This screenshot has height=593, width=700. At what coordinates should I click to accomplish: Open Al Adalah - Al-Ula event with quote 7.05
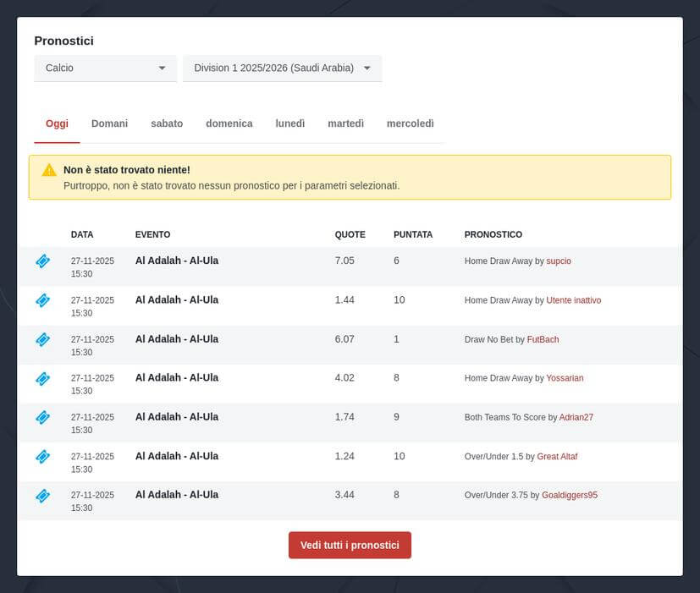coord(177,261)
